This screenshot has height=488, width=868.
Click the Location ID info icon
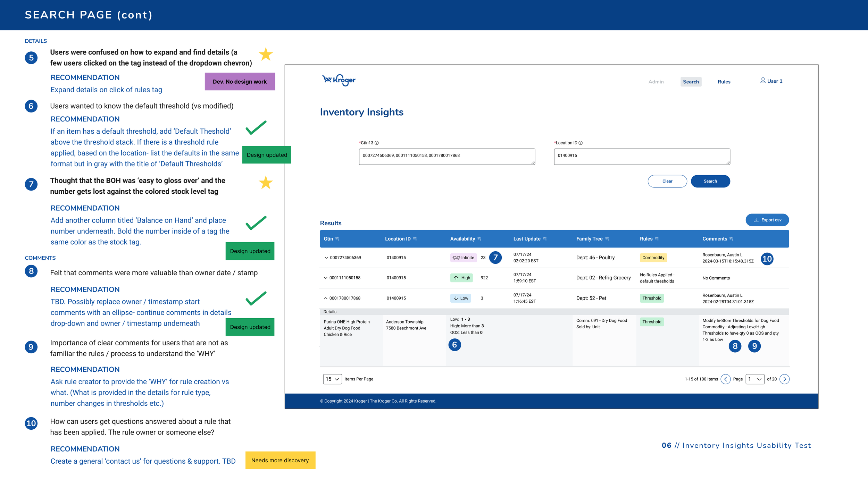click(581, 143)
